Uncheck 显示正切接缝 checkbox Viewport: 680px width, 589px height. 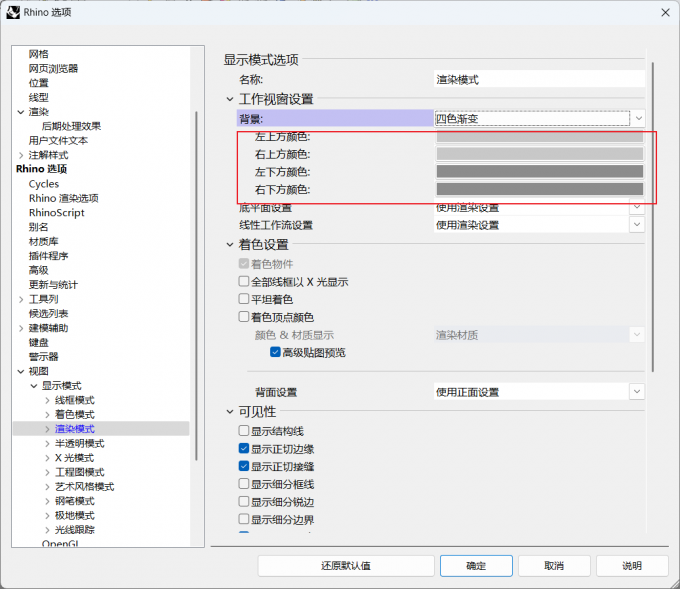[244, 466]
